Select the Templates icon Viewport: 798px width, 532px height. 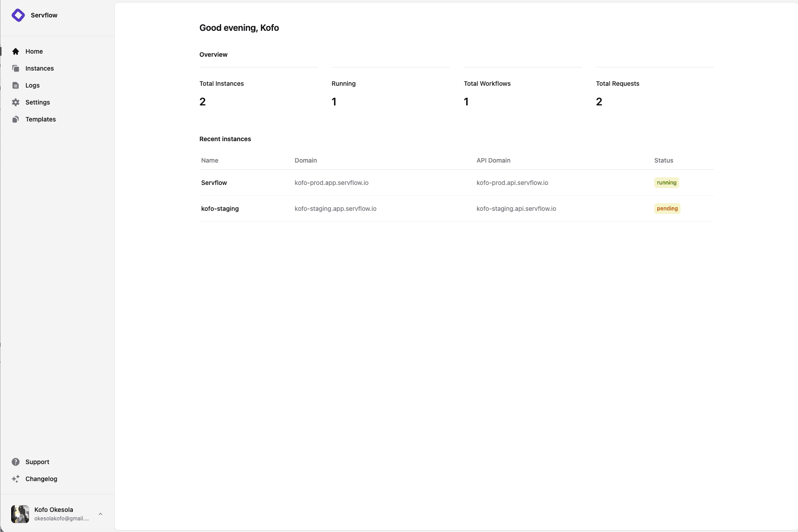tap(16, 119)
